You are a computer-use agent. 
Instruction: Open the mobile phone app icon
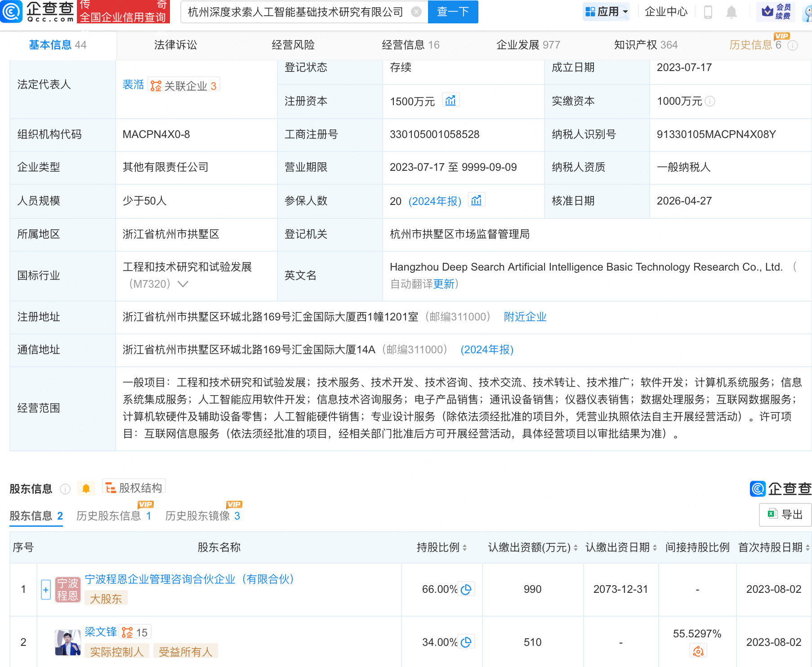click(708, 12)
